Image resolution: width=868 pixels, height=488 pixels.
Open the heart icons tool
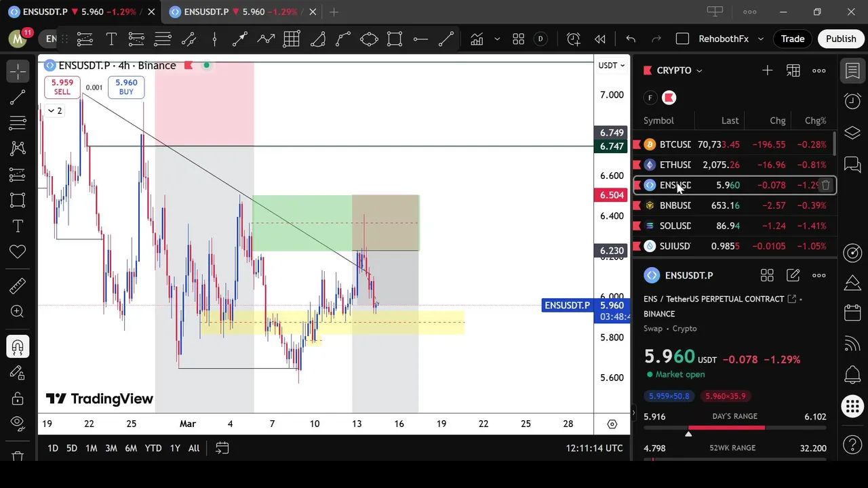[18, 251]
